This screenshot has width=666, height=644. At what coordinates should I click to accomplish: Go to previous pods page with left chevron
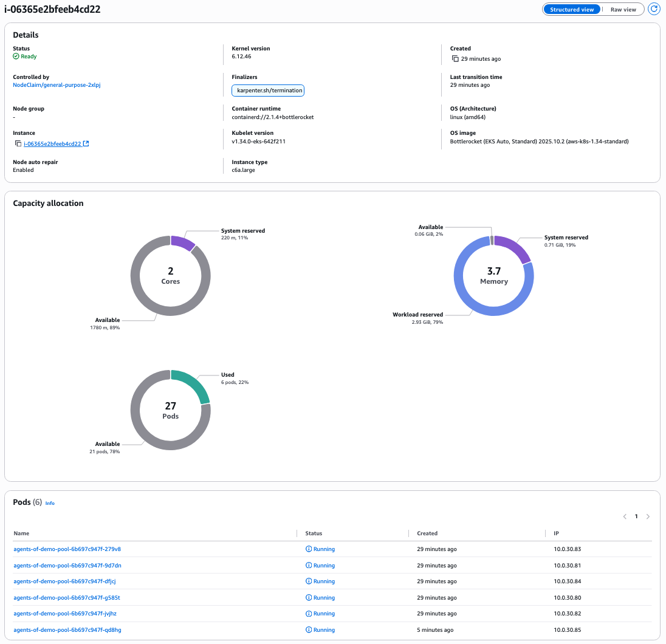point(624,516)
